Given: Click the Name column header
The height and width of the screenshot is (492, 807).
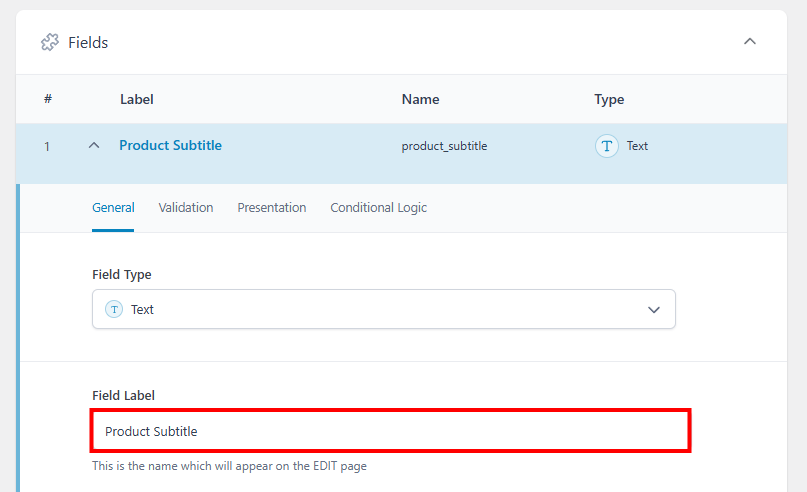Looking at the screenshot, I should click(x=420, y=100).
